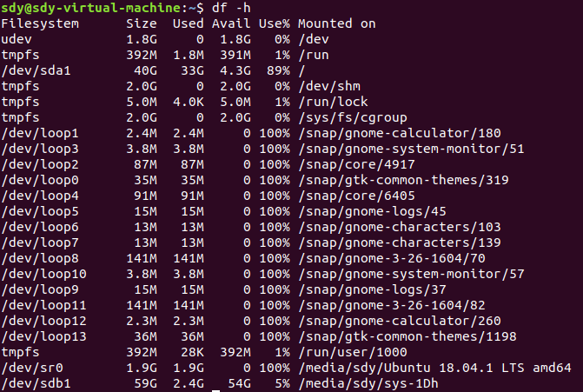
Task: Click the /dev/loop13 filesystem entry
Action: [40, 336]
